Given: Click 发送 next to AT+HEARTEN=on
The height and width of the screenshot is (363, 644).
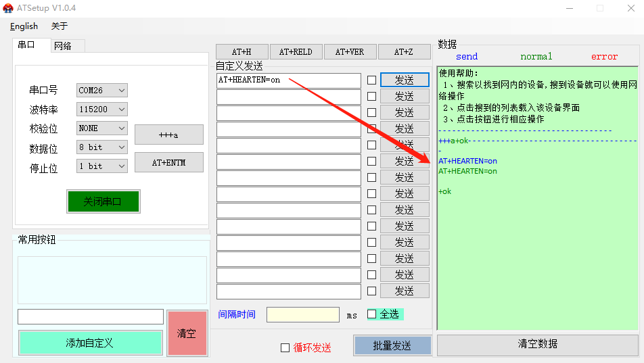Looking at the screenshot, I should pos(405,80).
